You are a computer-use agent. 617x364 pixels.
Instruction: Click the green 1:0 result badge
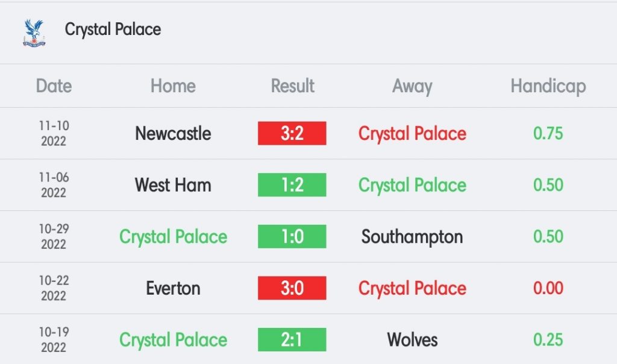[292, 236]
